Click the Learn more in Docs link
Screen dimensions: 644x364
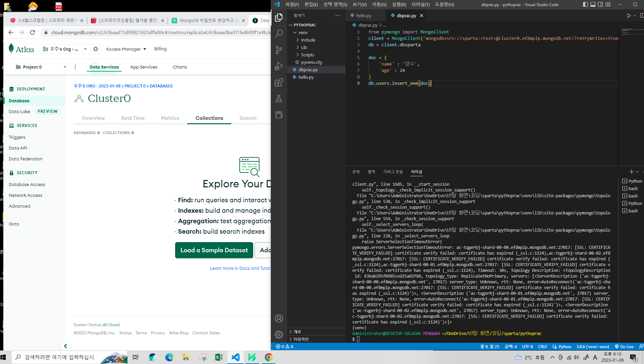tap(240, 268)
